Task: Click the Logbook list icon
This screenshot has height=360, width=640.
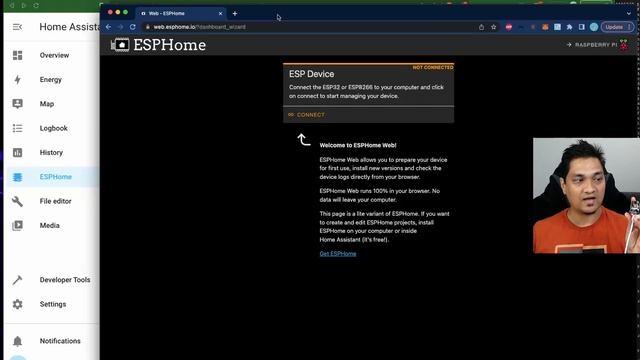Action: click(18, 128)
